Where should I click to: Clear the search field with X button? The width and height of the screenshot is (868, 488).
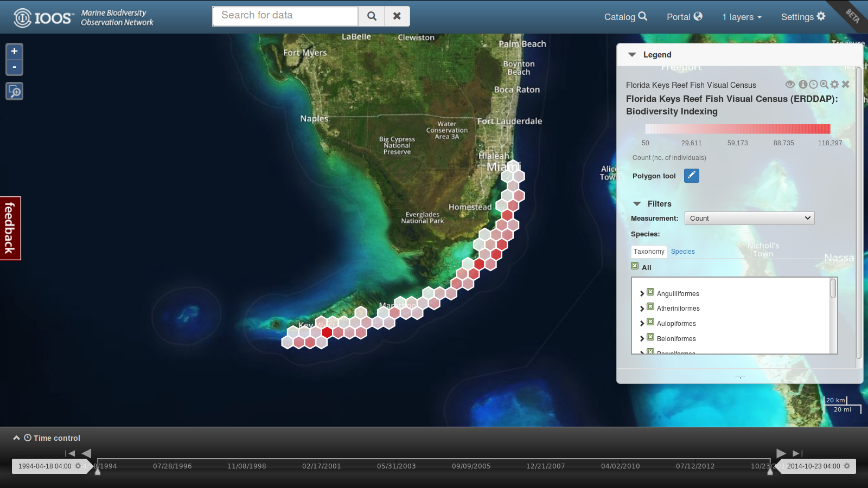coord(397,16)
